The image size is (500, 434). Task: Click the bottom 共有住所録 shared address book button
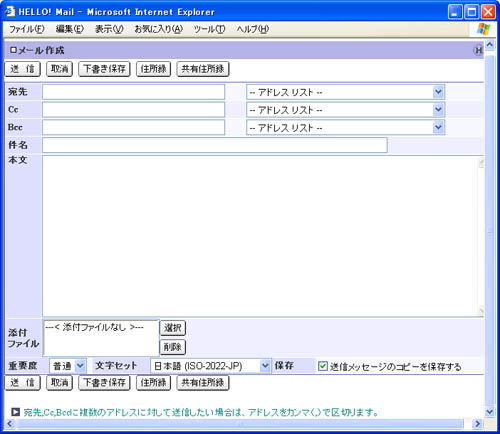coord(203,383)
